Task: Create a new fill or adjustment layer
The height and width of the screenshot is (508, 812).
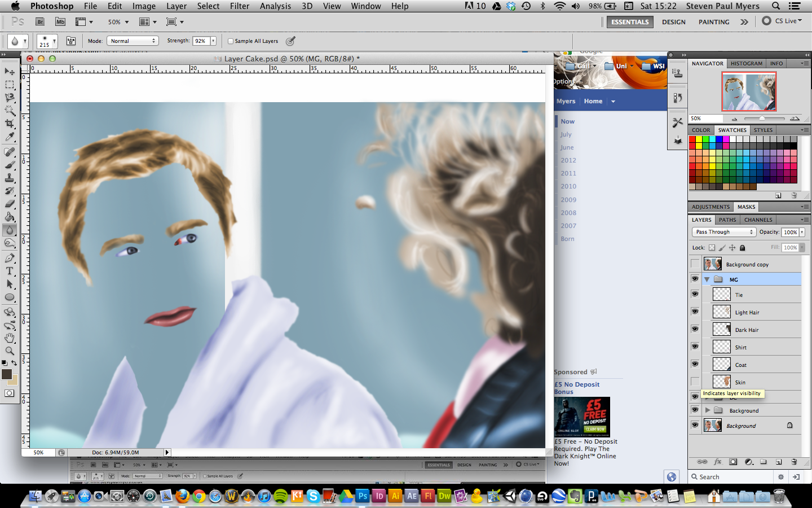Action: click(x=748, y=462)
